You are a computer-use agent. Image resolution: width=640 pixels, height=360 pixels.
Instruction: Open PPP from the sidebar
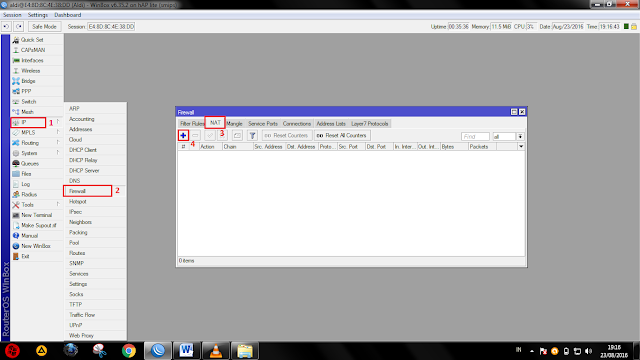coord(26,91)
